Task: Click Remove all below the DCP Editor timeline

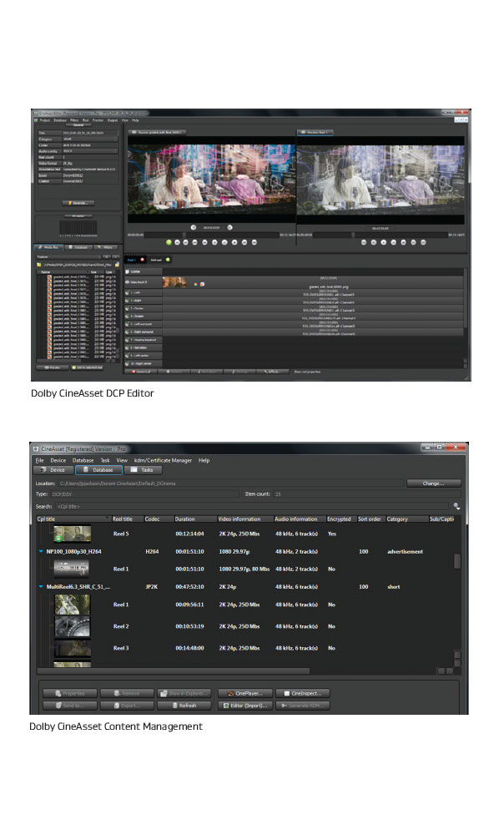Action: (140, 372)
